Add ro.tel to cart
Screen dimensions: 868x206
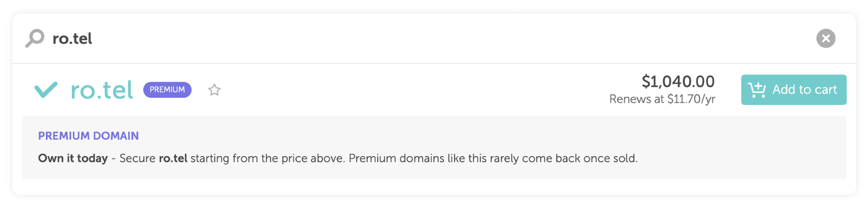[x=793, y=90]
